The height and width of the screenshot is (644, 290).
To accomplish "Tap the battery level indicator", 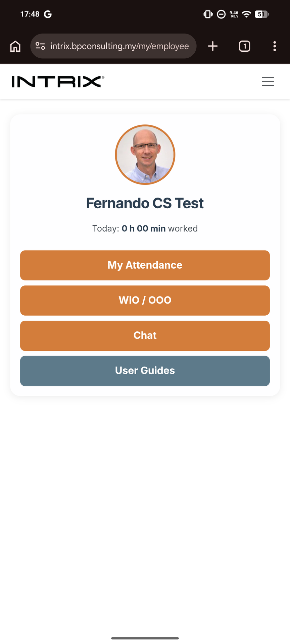I will click(261, 14).
